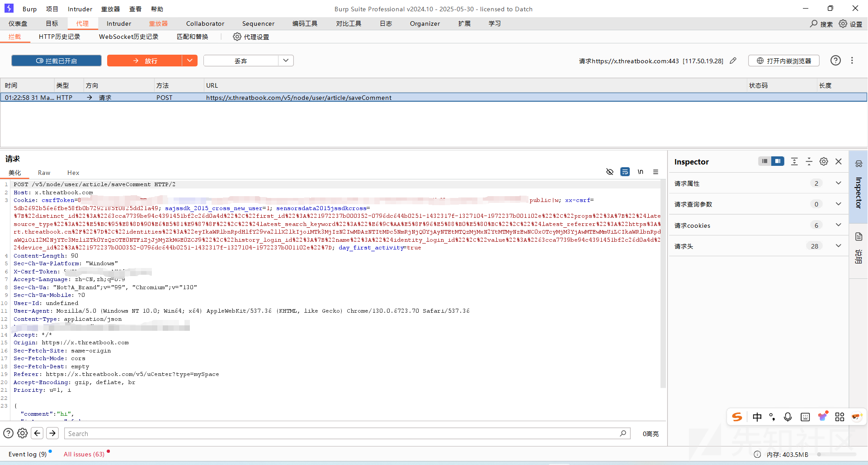Click the Drop button
This screenshot has height=465, width=868.
coord(241,61)
